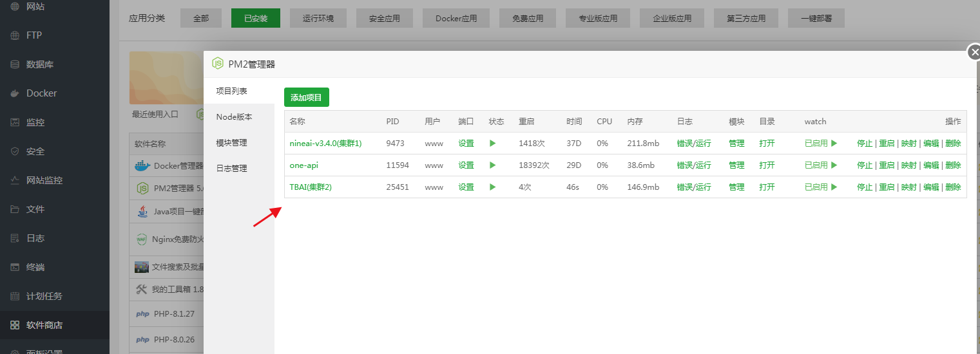Click the Node.js logo in PM2管理器 title

tap(218, 64)
